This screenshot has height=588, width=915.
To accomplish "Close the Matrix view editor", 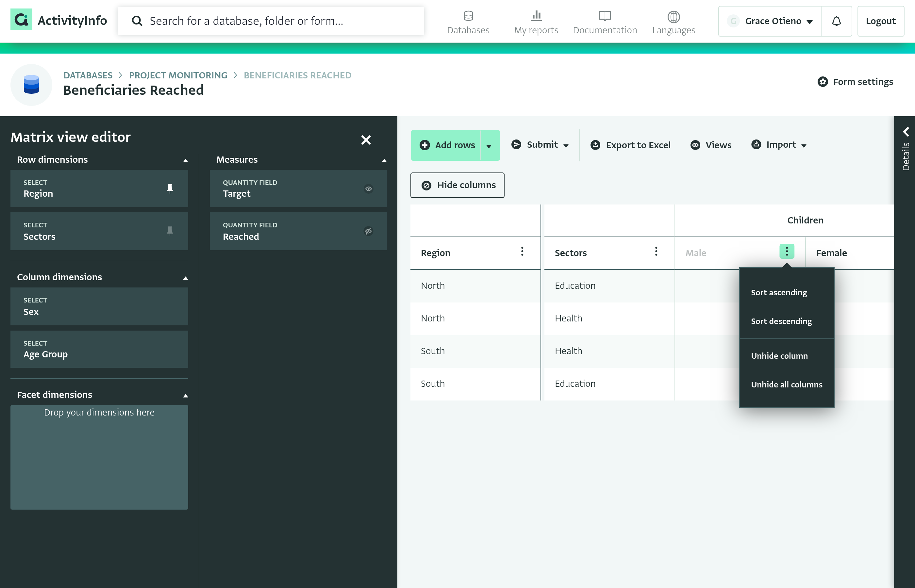I will click(x=366, y=140).
